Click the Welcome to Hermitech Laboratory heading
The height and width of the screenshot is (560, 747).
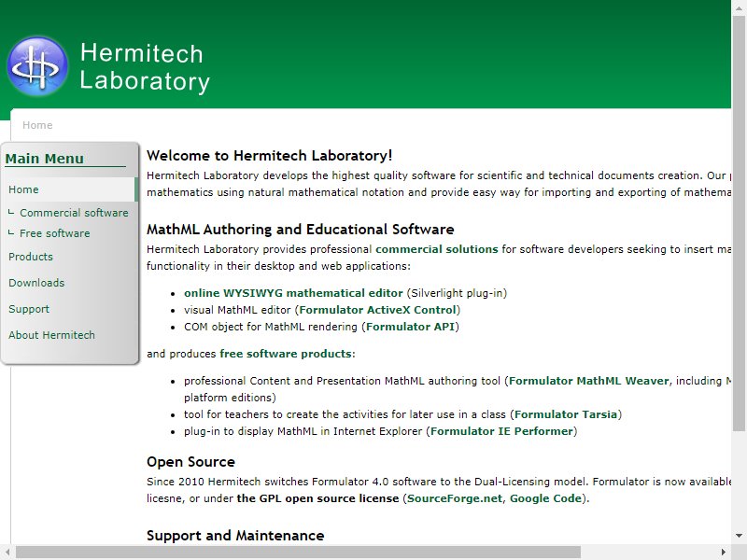[x=270, y=156]
